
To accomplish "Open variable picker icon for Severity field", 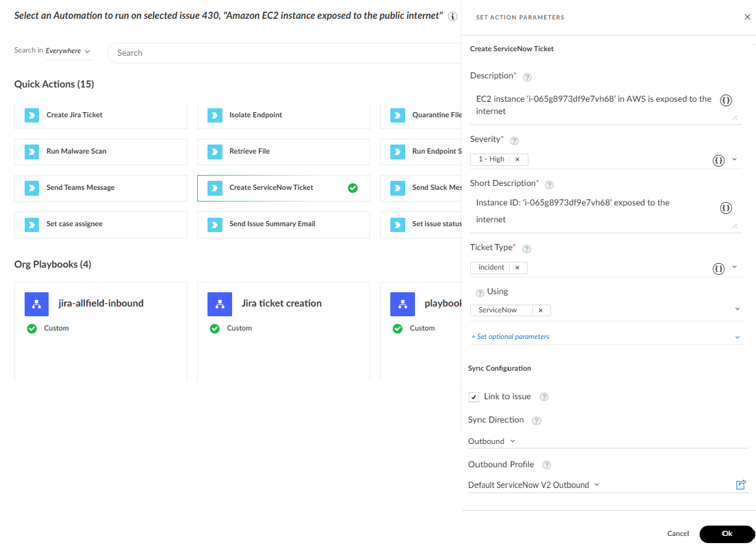I will tap(718, 161).
